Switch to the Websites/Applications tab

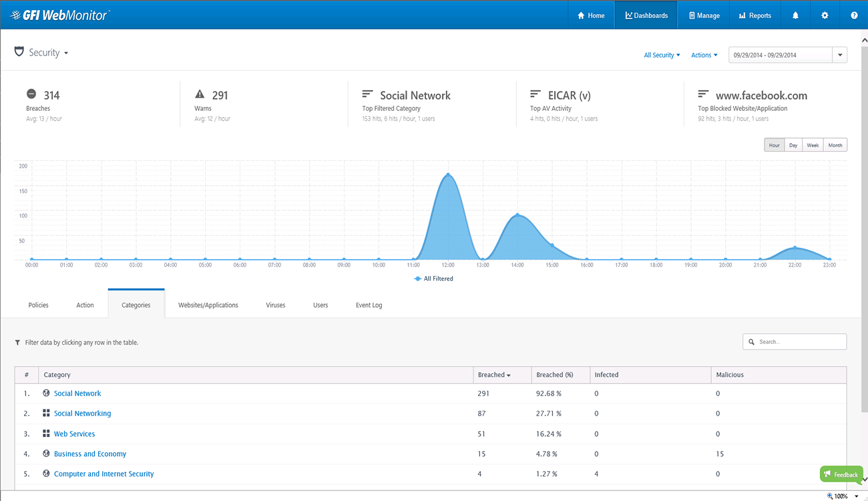point(208,305)
